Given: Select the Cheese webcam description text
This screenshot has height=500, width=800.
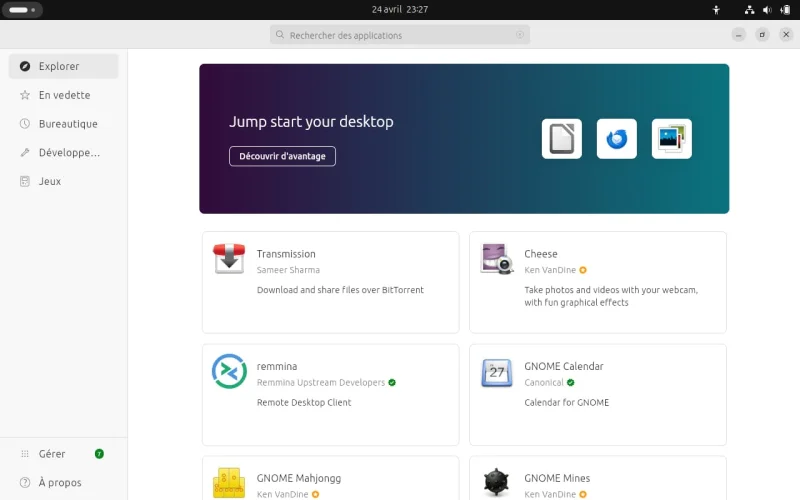Looking at the screenshot, I should tap(611, 296).
